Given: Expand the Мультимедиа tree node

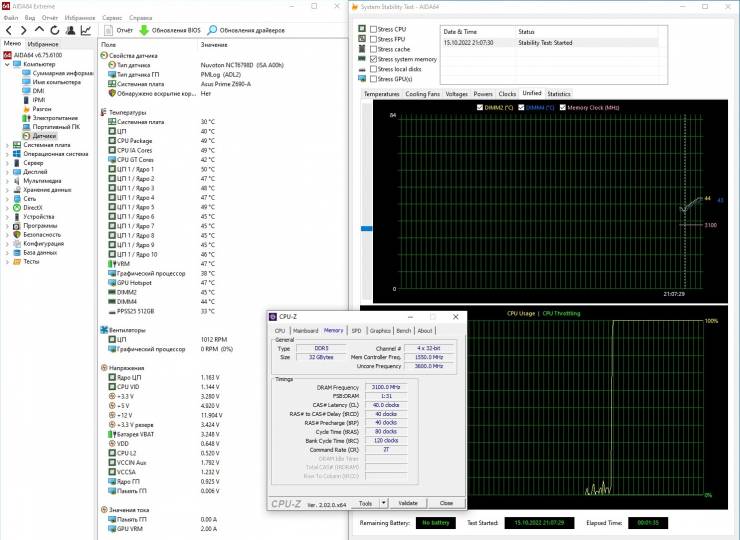Looking at the screenshot, I should (x=7, y=181).
